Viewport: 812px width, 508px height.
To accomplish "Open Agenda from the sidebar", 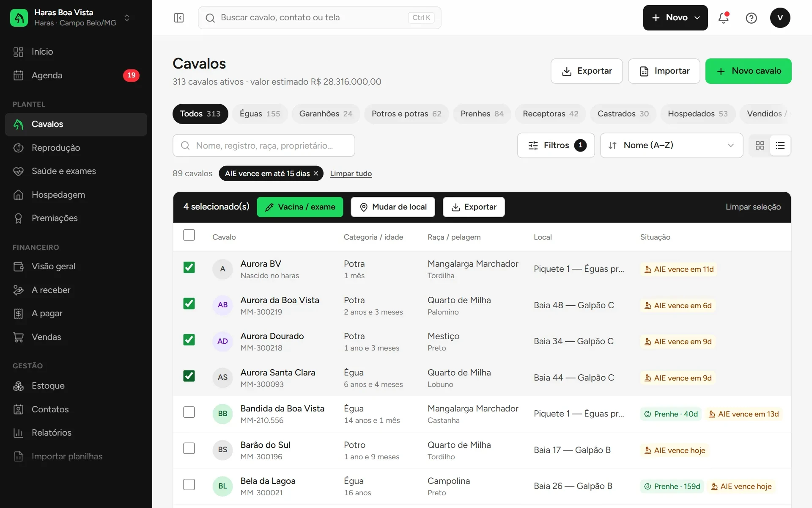I will coord(76,75).
